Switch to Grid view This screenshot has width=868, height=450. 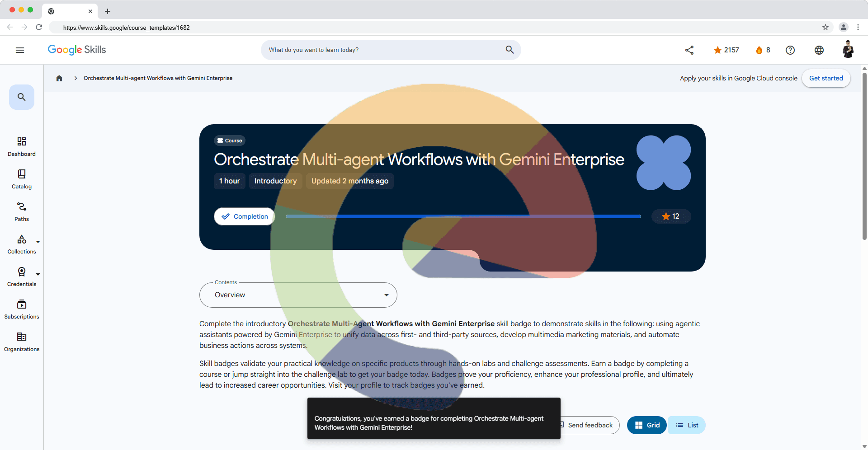pos(647,425)
